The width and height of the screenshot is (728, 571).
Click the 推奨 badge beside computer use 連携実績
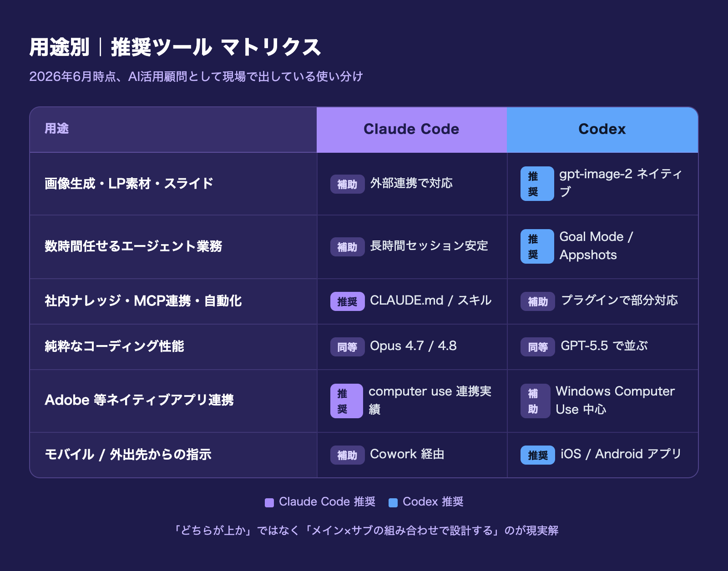click(x=346, y=401)
